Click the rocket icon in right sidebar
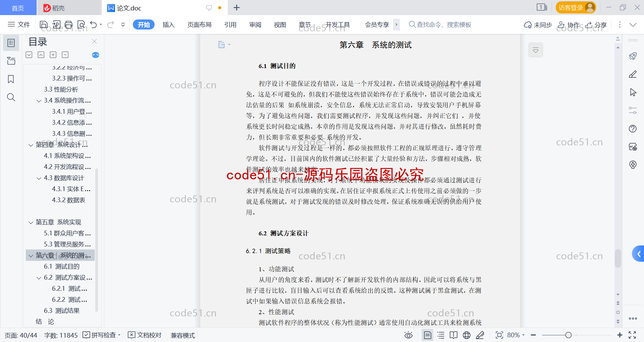 tap(633, 56)
